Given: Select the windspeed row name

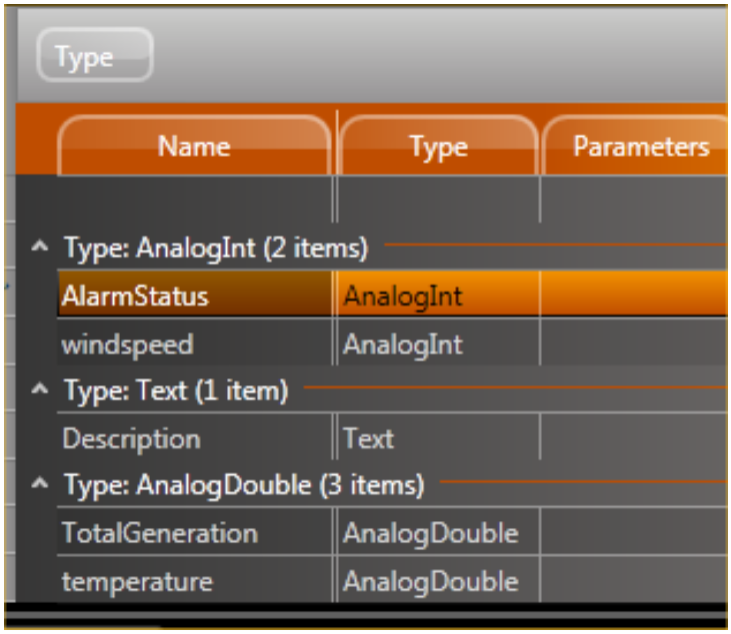Looking at the screenshot, I should [127, 344].
